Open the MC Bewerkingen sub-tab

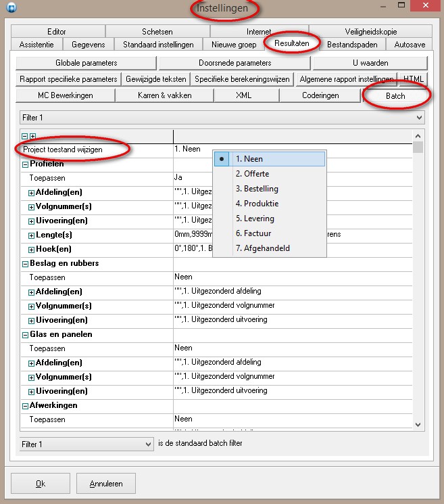[65, 95]
